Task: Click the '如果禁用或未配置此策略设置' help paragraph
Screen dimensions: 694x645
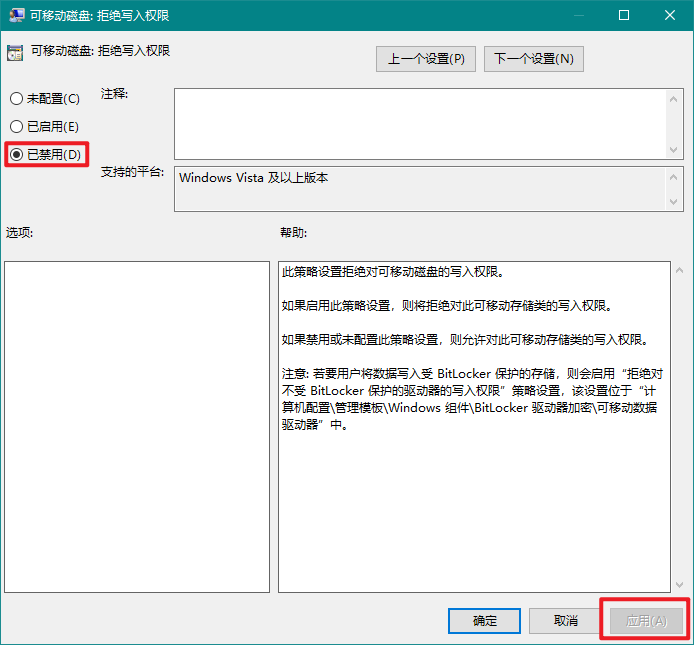Action: [x=465, y=340]
